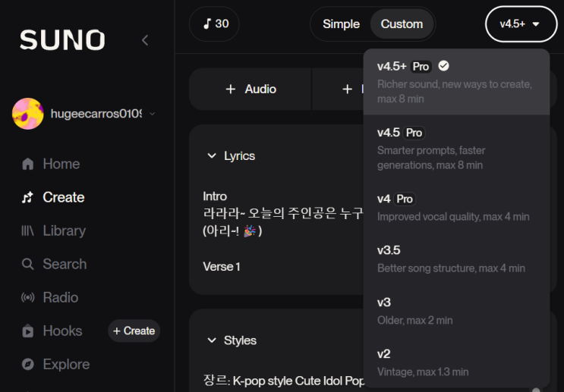Click the user profile avatar

28,114
